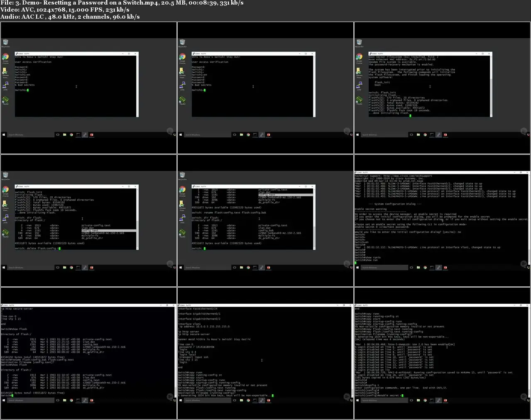Open Task View in the banner motd frame

tap(235, 400)
